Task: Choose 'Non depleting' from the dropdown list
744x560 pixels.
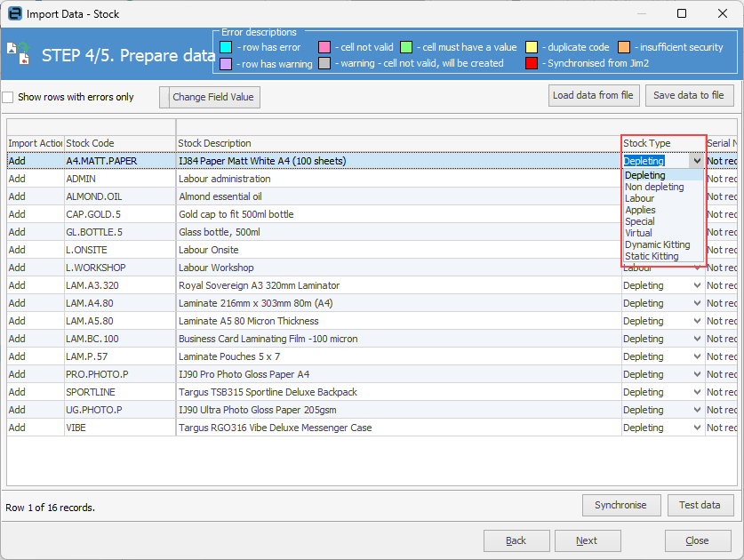Action: [x=662, y=187]
